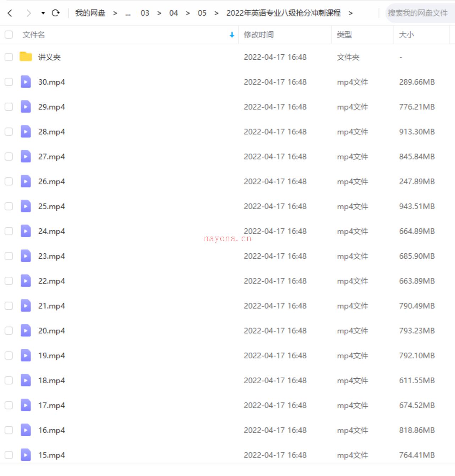Click the 文件夹 type cell
The image size is (455, 476).
(x=348, y=57)
